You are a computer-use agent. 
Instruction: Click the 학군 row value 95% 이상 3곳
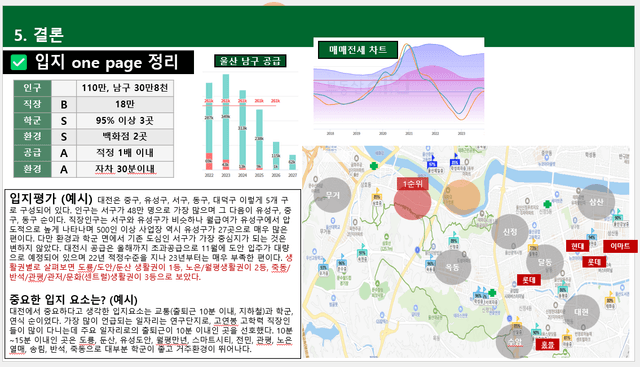pos(125,120)
